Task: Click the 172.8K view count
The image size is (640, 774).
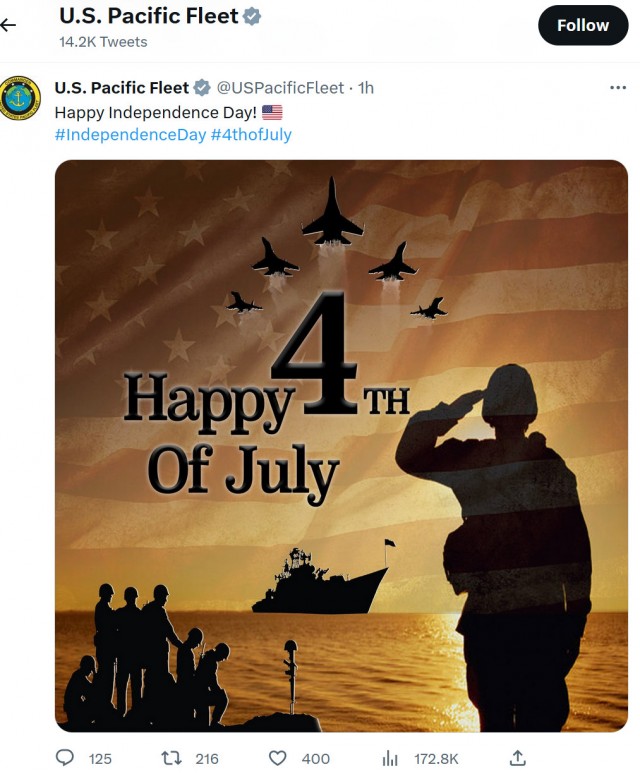Action: [436, 759]
